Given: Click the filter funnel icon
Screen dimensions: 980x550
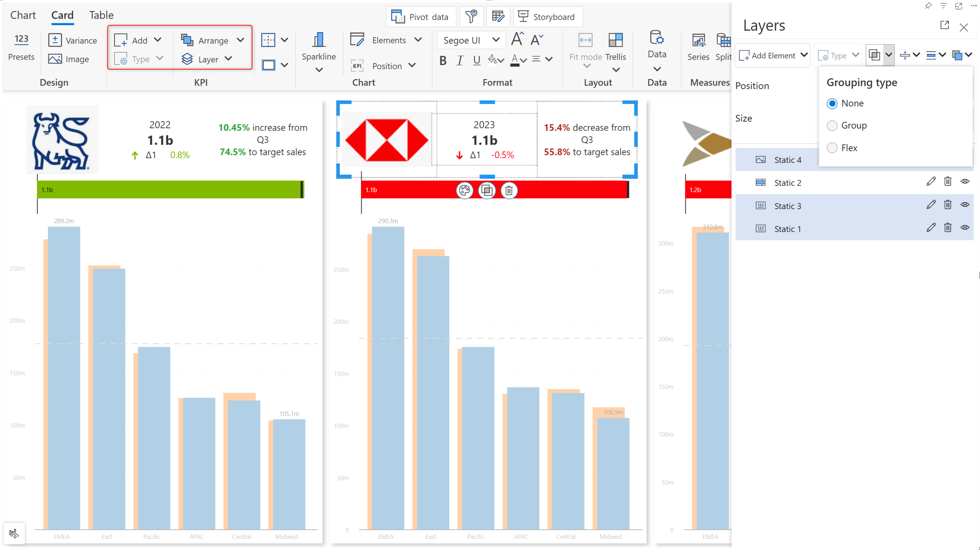Looking at the screenshot, I should (471, 17).
